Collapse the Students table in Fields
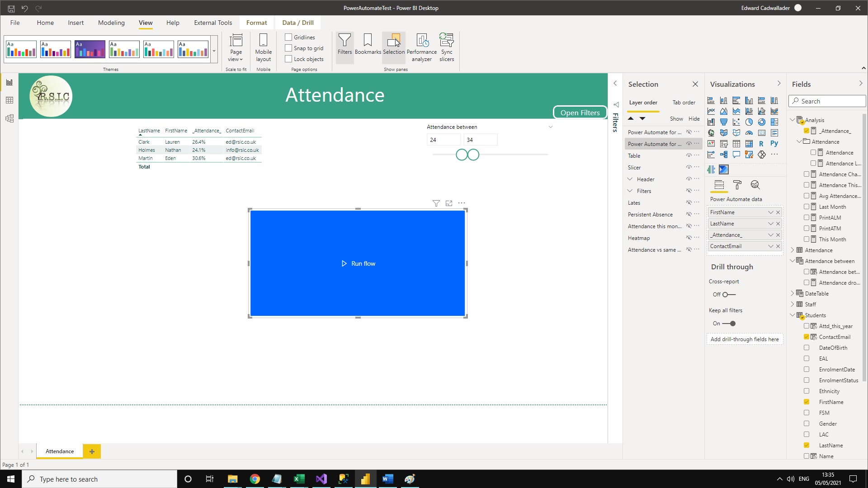 click(x=793, y=315)
